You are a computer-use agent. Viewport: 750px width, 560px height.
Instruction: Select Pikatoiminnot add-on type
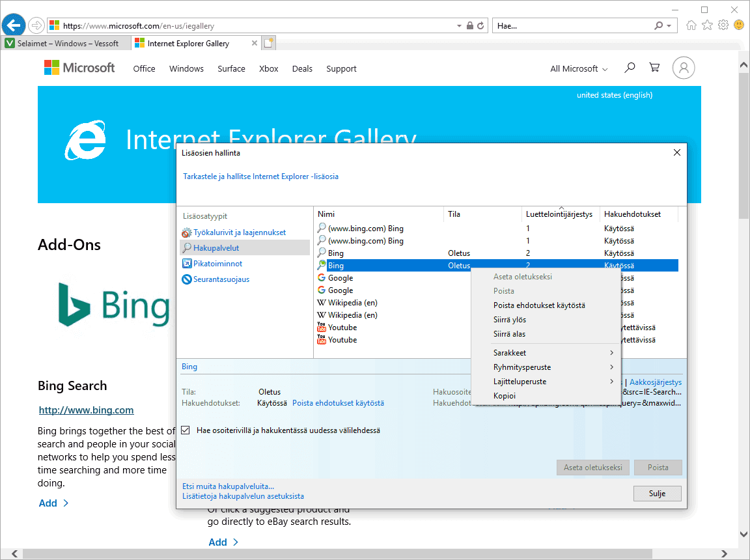212,264
